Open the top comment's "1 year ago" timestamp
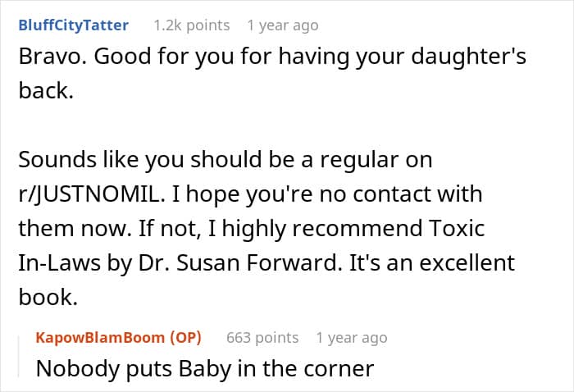 point(282,25)
